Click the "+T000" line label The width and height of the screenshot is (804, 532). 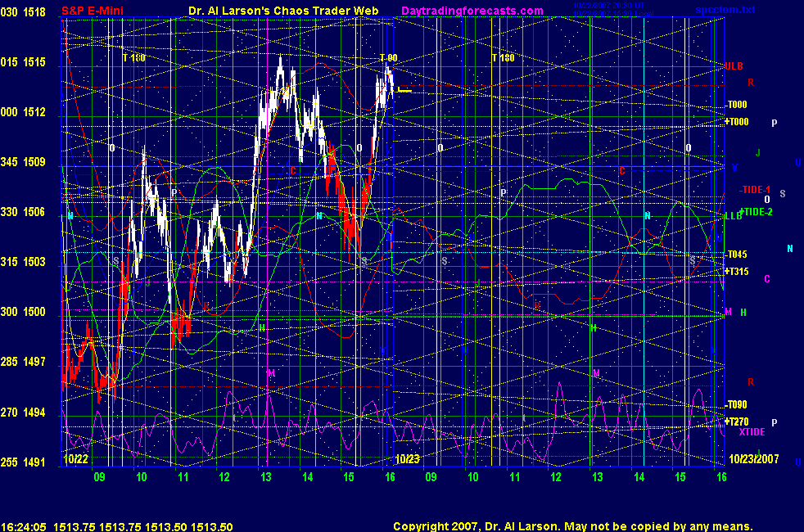(x=737, y=121)
